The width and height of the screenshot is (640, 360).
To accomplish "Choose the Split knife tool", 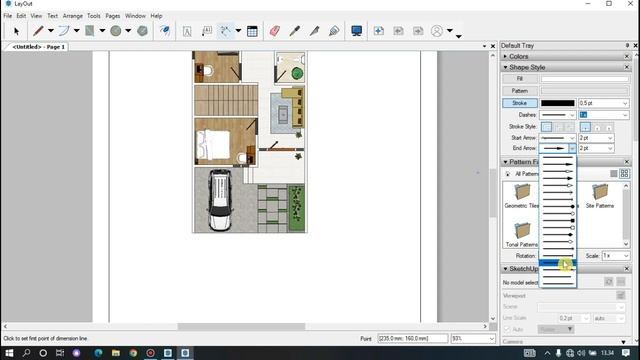I will click(314, 31).
